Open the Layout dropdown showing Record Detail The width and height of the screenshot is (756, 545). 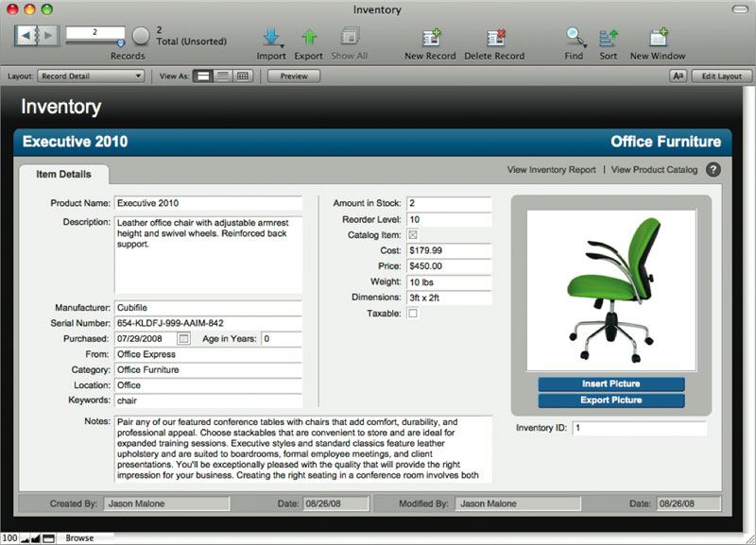[x=92, y=76]
